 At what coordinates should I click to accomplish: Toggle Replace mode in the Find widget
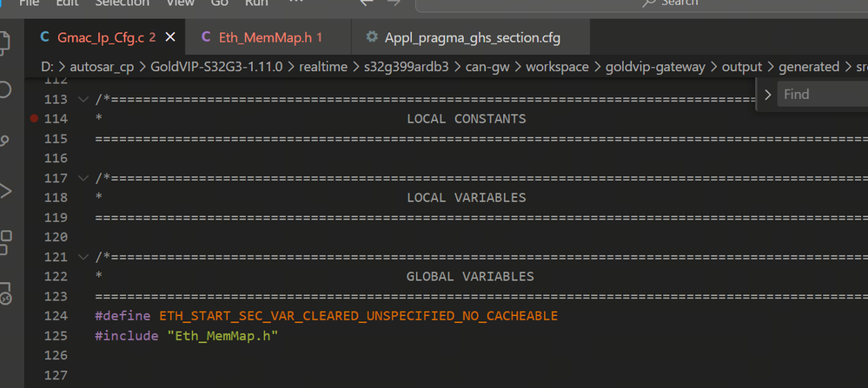click(767, 94)
